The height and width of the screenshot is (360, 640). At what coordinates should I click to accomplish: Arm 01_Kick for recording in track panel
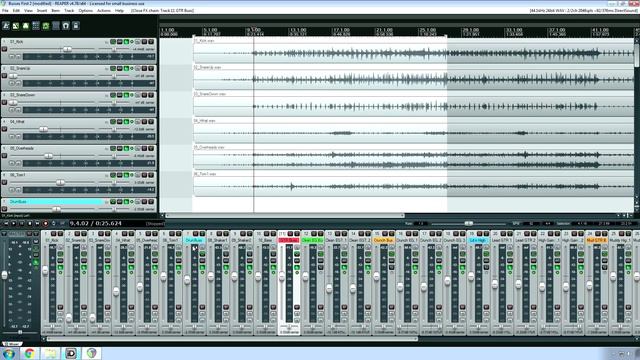[x=4, y=49]
